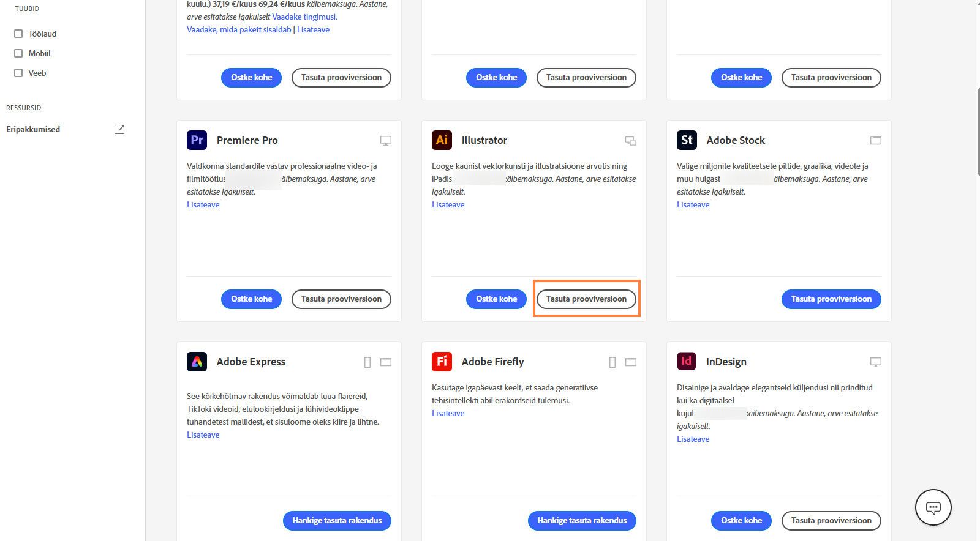The height and width of the screenshot is (541, 980).
Task: Click Hankige tasuta rakendus for Firefly
Action: click(x=582, y=520)
